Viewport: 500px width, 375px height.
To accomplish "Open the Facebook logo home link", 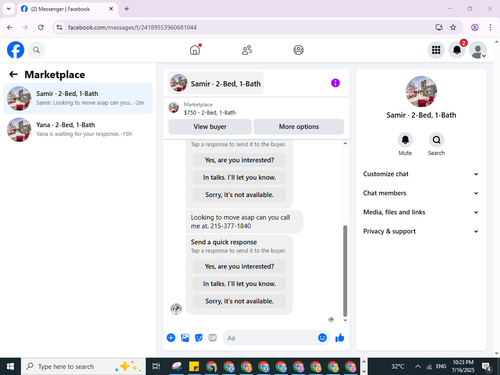I will (15, 50).
